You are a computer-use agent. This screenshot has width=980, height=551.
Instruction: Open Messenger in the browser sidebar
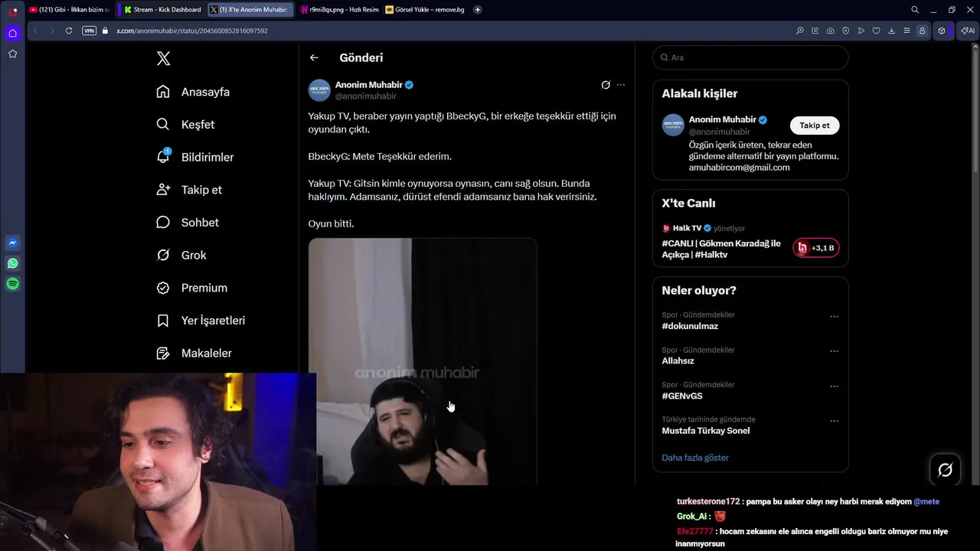[12, 243]
